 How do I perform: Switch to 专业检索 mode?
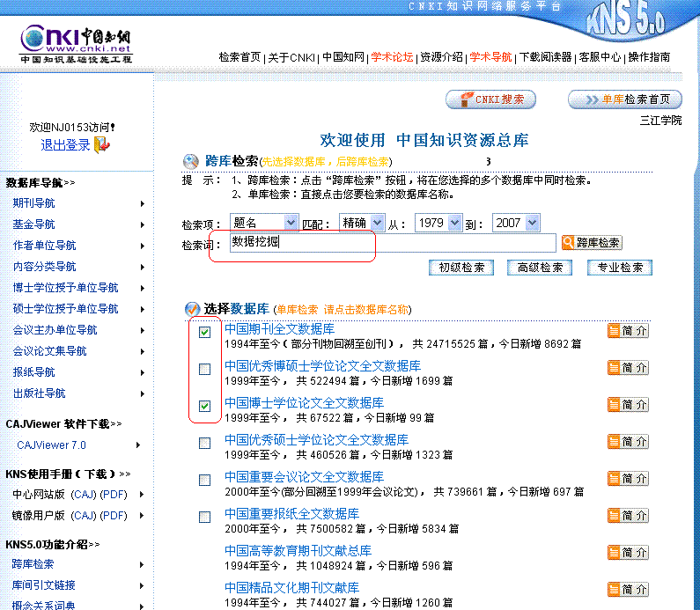click(620, 268)
